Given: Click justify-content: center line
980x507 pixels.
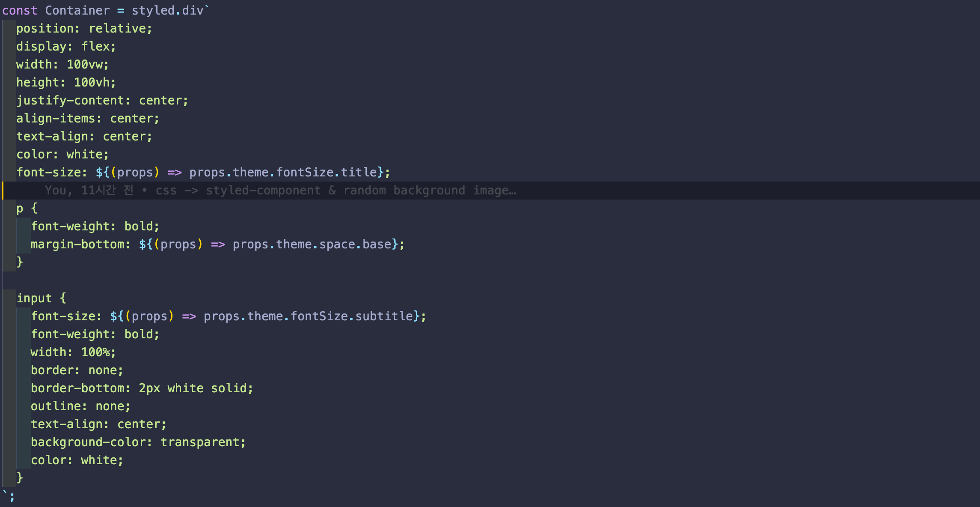Looking at the screenshot, I should (102, 101).
